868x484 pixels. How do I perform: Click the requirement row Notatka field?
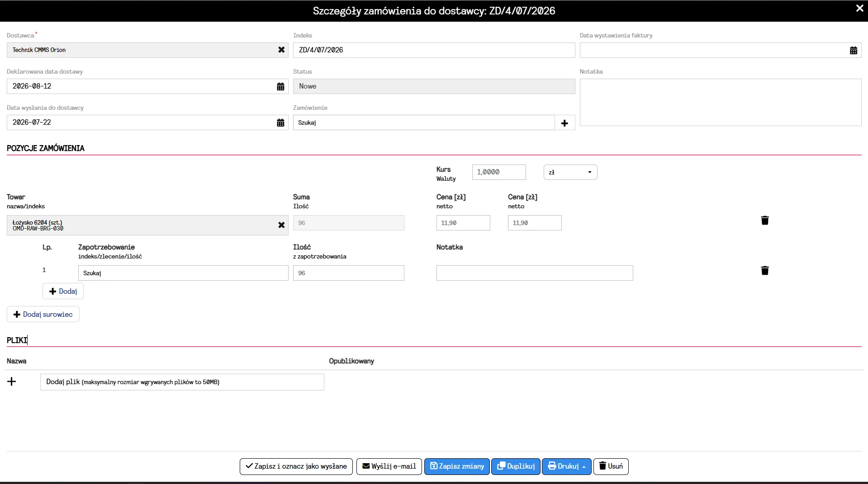pyautogui.click(x=535, y=273)
